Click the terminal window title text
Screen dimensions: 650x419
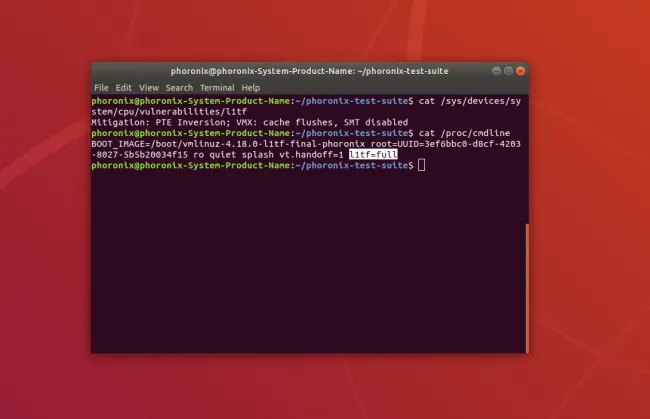pyautogui.click(x=308, y=72)
